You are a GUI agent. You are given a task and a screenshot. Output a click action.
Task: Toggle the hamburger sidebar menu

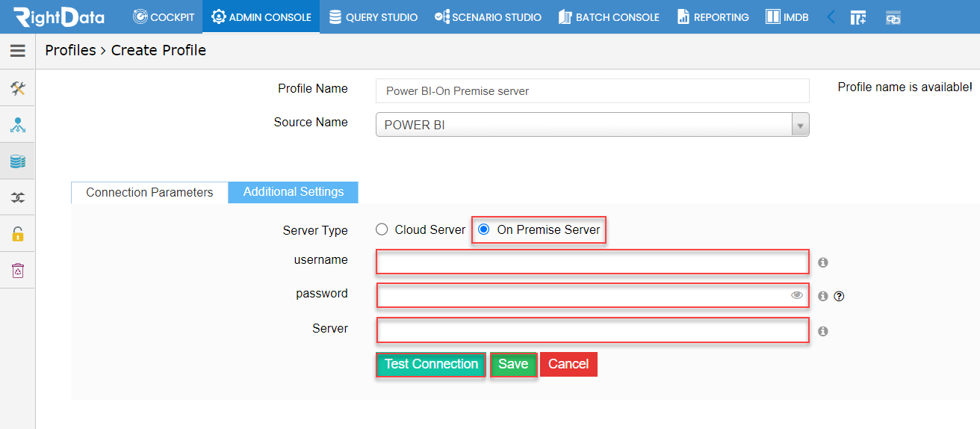click(17, 51)
